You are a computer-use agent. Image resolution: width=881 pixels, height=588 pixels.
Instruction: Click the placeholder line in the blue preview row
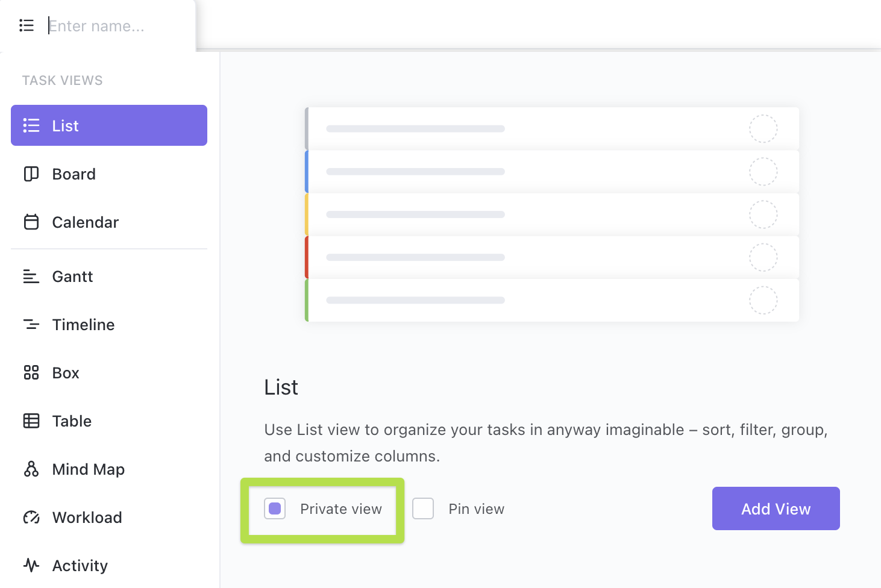click(415, 172)
